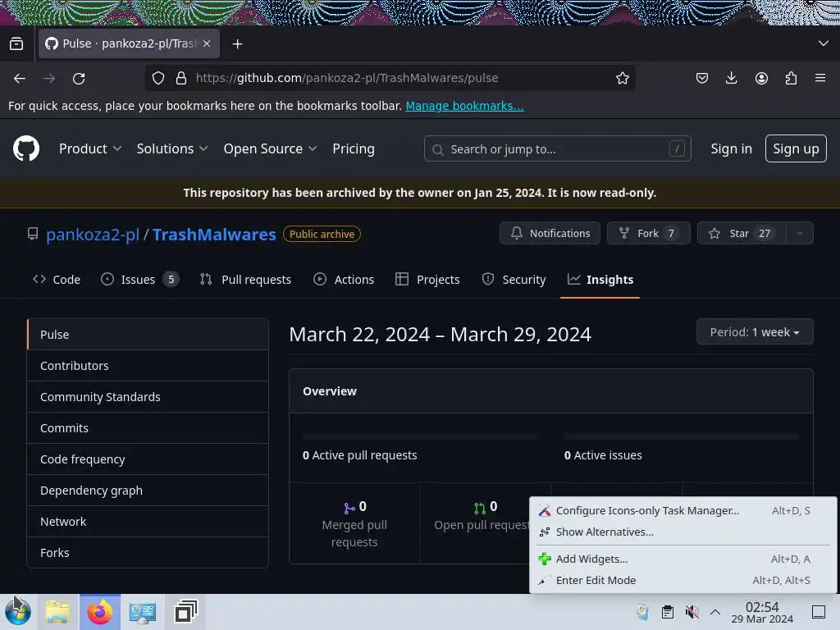
Task: Expand the Solutions menu
Action: tap(172, 148)
